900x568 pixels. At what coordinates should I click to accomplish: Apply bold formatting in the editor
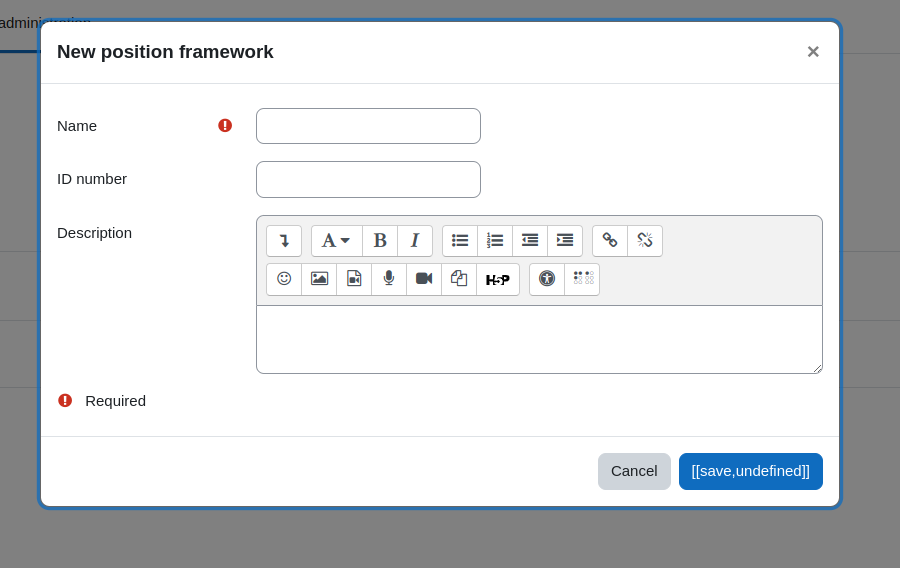click(x=380, y=240)
